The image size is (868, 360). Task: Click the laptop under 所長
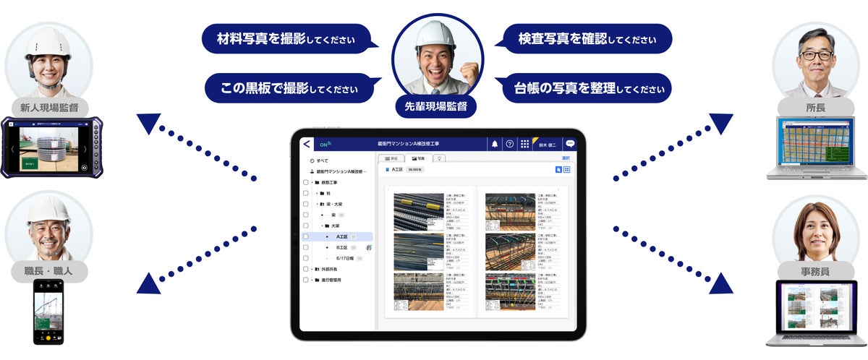pyautogui.click(x=818, y=148)
